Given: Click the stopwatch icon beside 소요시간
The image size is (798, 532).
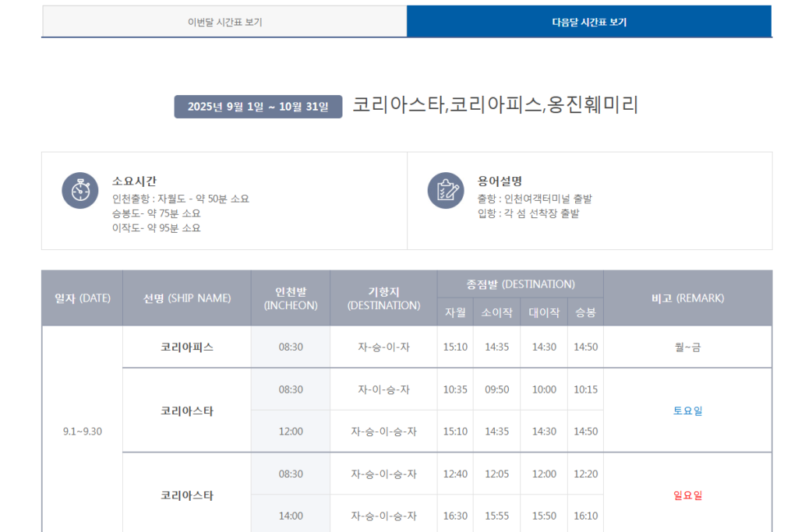Looking at the screenshot, I should (80, 190).
